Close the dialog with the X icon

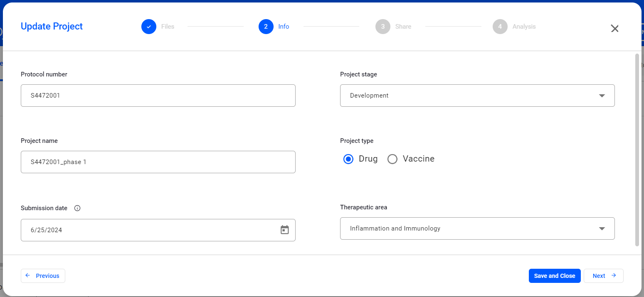pos(614,29)
